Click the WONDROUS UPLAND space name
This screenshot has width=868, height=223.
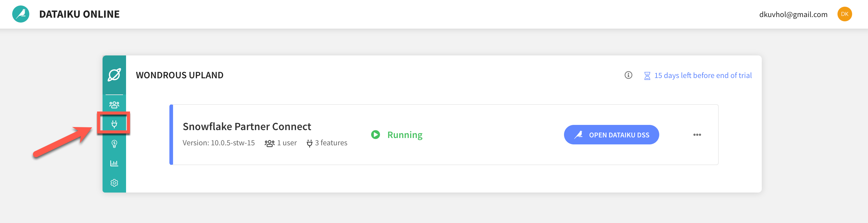tap(179, 75)
